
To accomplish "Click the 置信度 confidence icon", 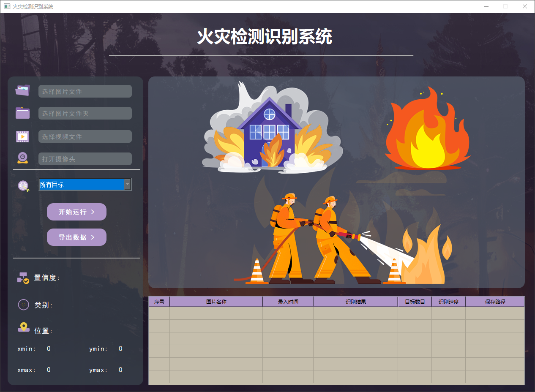I will (23, 278).
